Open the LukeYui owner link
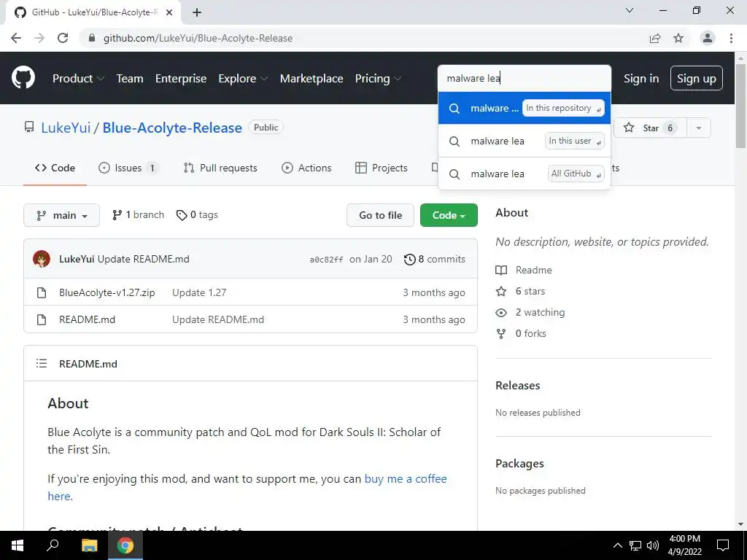Image resolution: width=747 pixels, height=560 pixels. [66, 128]
